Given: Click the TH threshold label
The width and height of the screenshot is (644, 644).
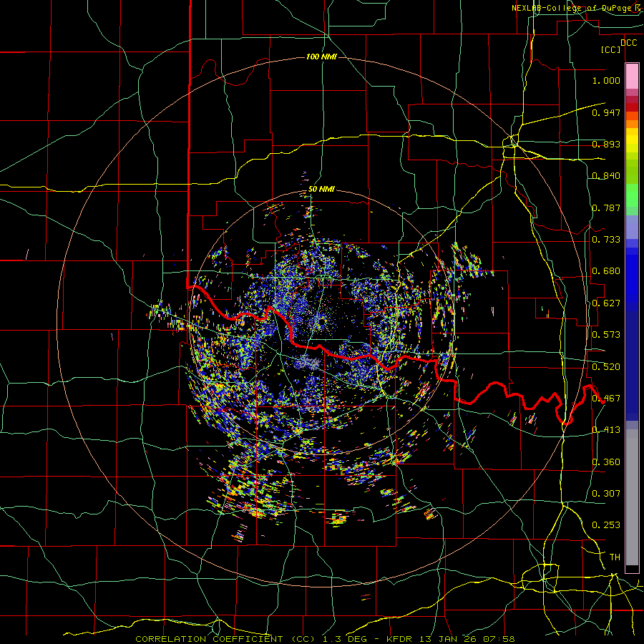Looking at the screenshot, I should click(615, 557).
